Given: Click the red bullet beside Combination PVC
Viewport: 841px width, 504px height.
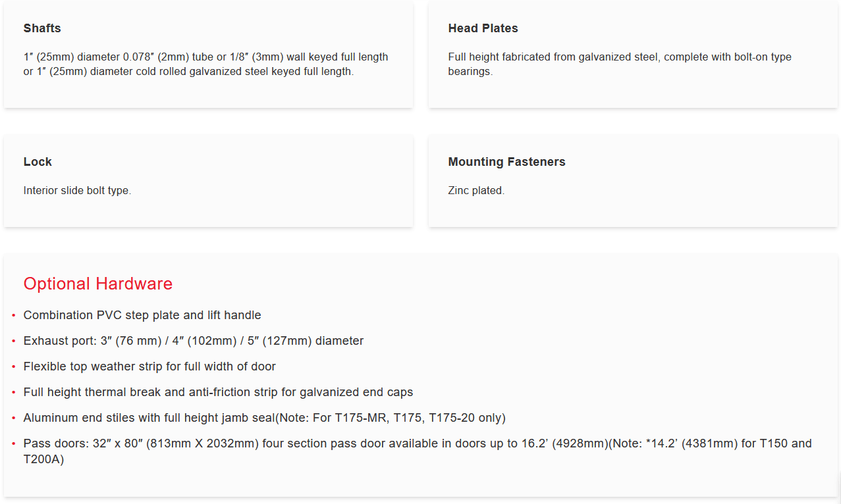Looking at the screenshot, I should (x=14, y=316).
